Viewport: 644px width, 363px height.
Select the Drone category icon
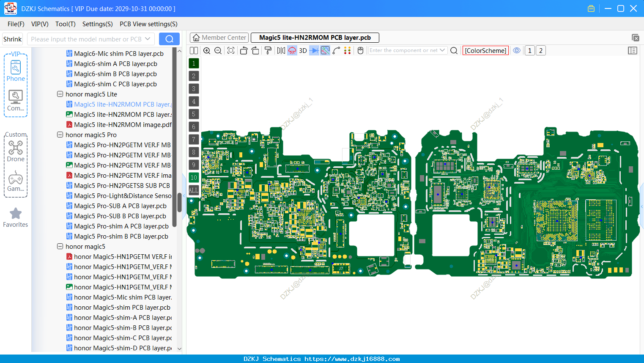tap(16, 151)
